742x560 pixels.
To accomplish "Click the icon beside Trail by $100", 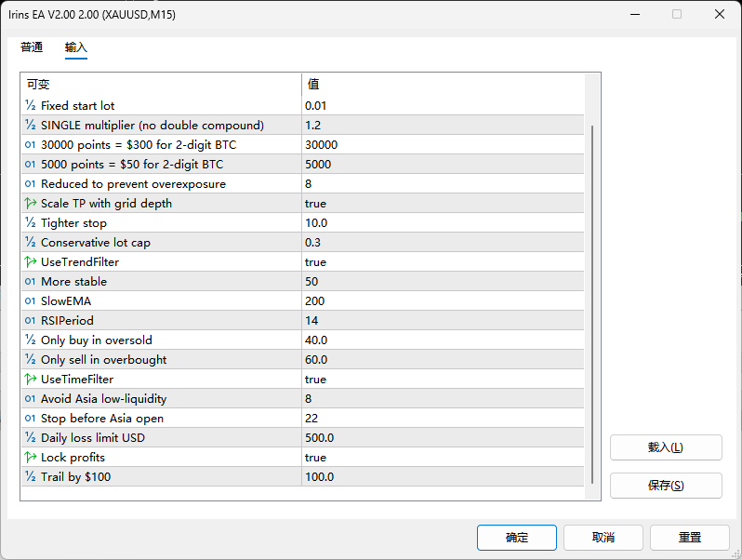I will 31,476.
